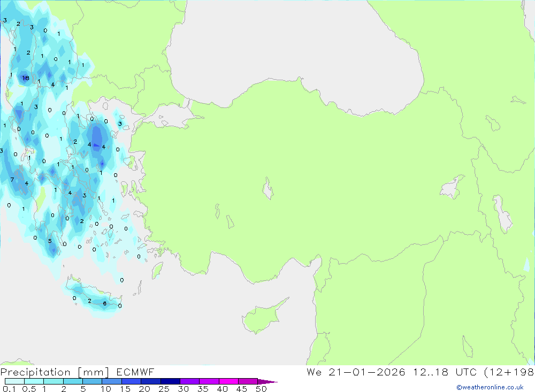
Task: Click the 'Precipitation [mm]' title text
Action: coord(55,372)
